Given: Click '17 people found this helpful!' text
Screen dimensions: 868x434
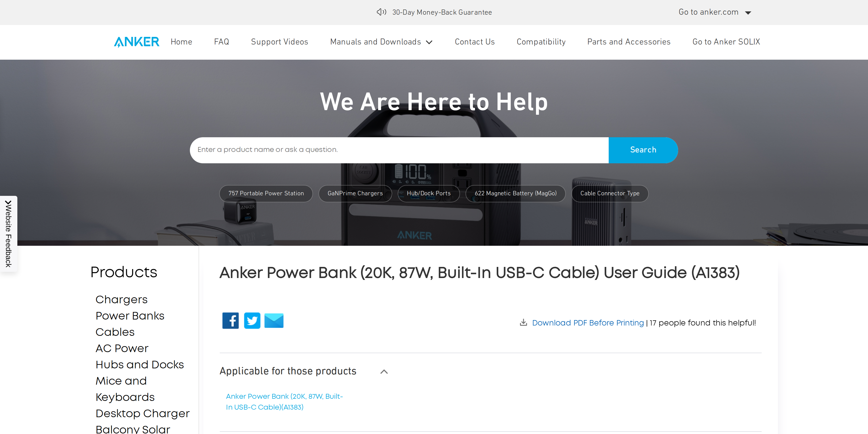Looking at the screenshot, I should [703, 323].
